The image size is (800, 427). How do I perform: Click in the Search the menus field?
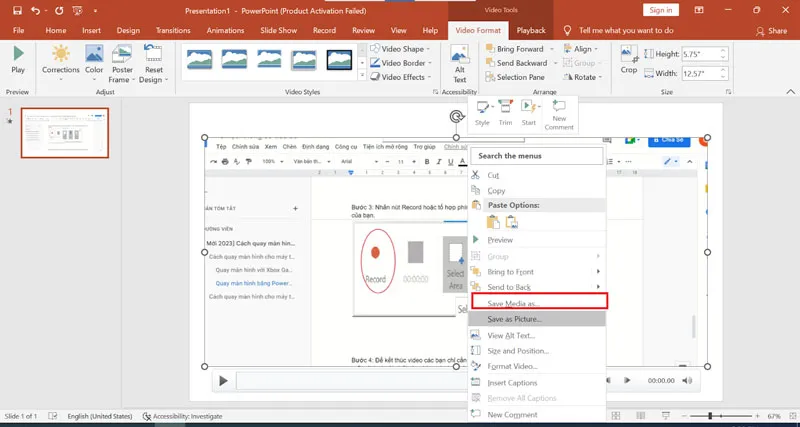point(538,156)
